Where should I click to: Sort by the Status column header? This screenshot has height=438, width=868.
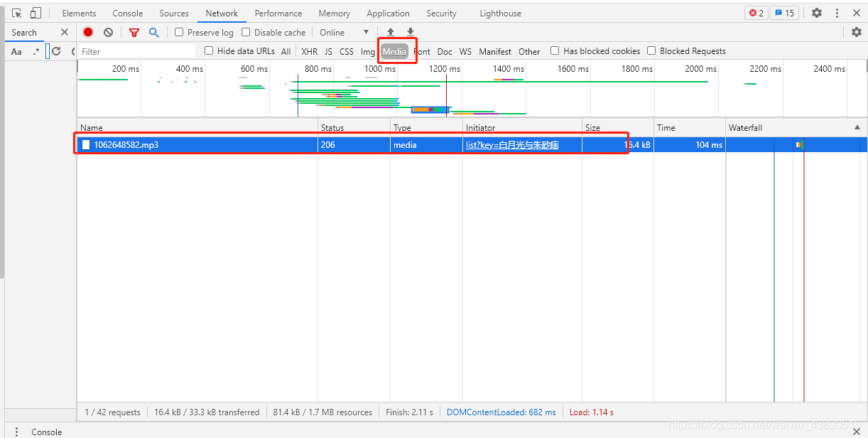pyautogui.click(x=354, y=127)
